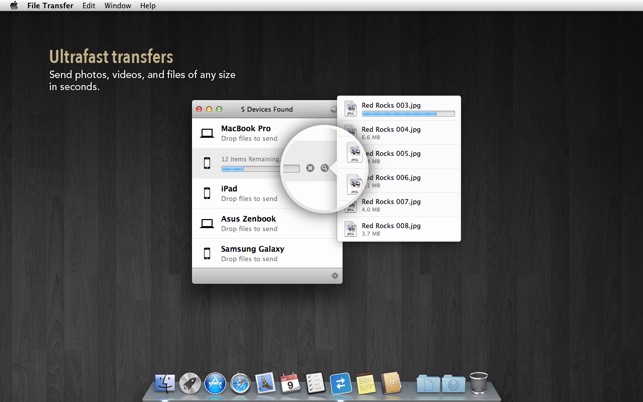The image size is (643, 402).
Task: Open settings gear in device window footer
Action: (335, 276)
